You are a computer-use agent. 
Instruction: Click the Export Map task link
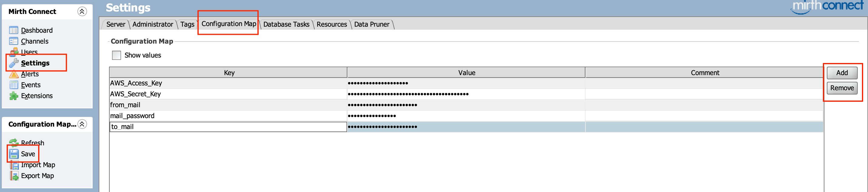(37, 176)
